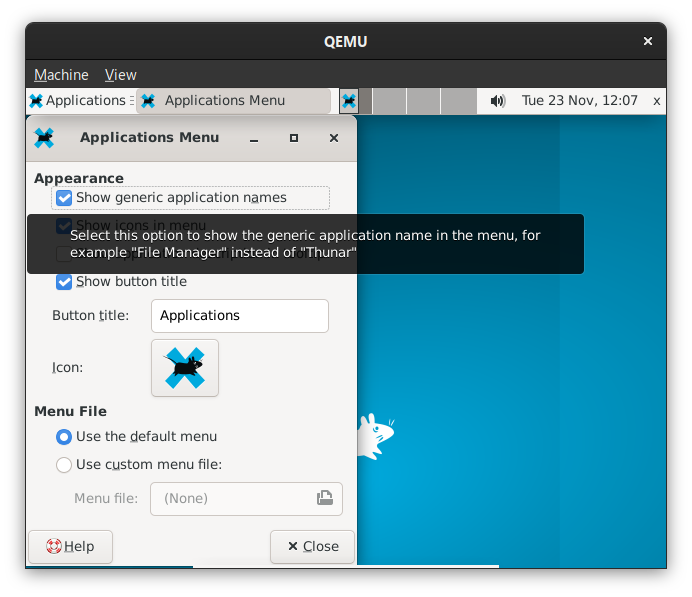Open the clock showing Tue 23 Nov, 12:07
This screenshot has height=597, width=692.
click(579, 101)
